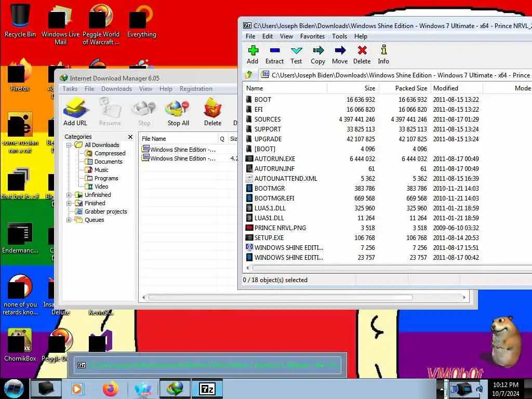This screenshot has width=532, height=399.
Task: Open the View menu in 7-Zip
Action: [286, 36]
